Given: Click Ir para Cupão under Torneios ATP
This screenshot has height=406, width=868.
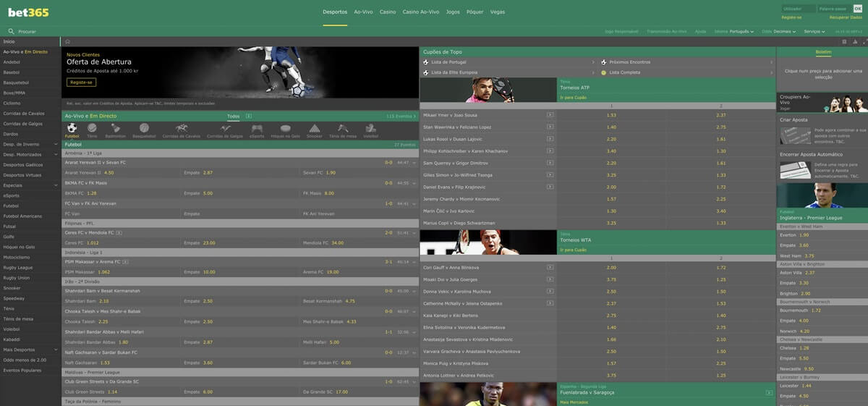Looking at the screenshot, I should coord(573,97).
